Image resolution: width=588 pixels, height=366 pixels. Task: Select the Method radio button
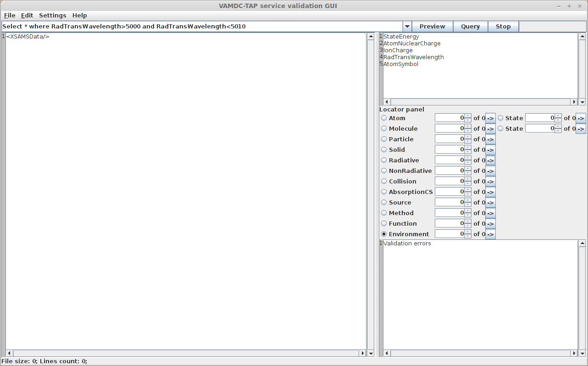tap(384, 213)
